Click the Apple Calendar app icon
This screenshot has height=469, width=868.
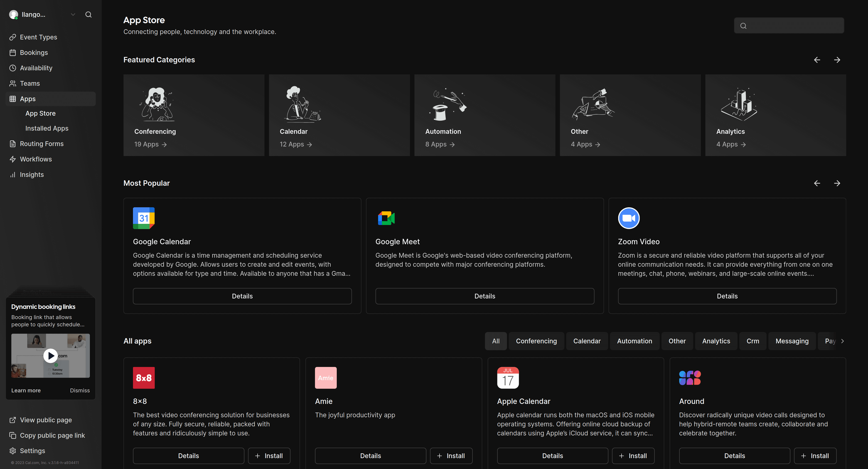[x=508, y=378]
